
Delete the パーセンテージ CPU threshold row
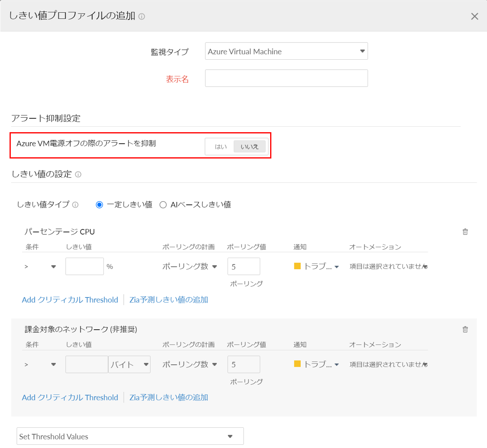[465, 231]
